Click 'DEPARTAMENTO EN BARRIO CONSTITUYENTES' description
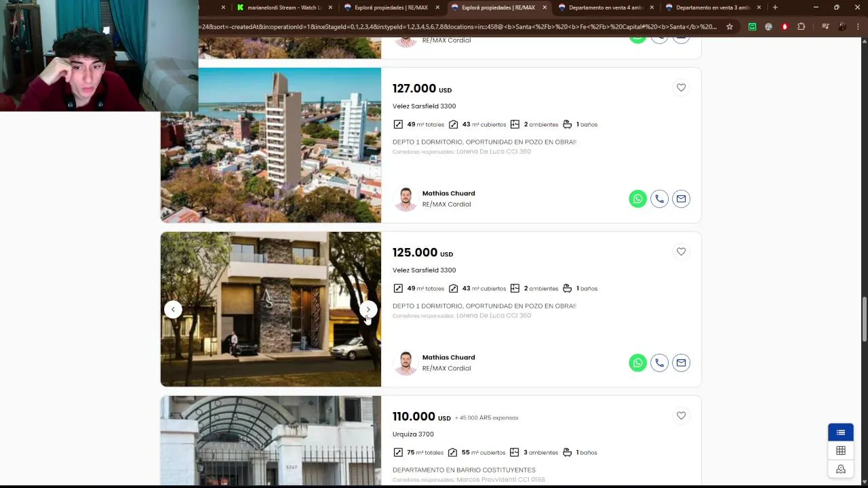Viewport: 868px width, 488px height. [x=464, y=470]
